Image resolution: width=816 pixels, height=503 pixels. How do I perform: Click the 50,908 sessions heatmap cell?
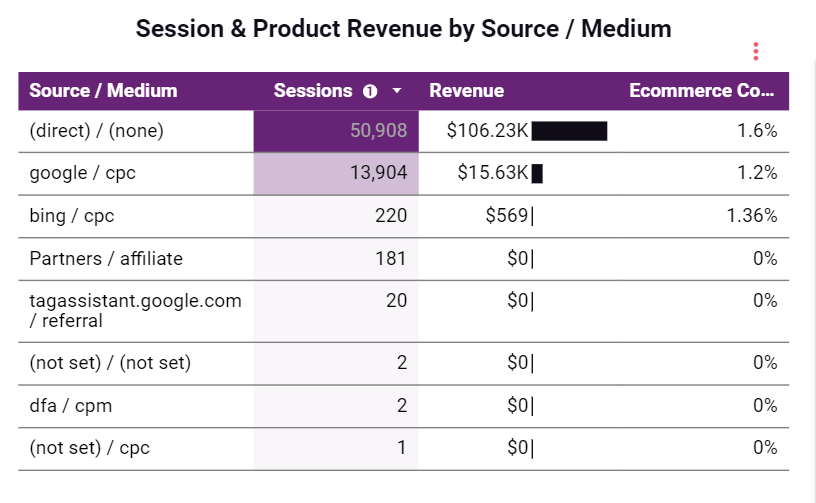[x=335, y=130]
